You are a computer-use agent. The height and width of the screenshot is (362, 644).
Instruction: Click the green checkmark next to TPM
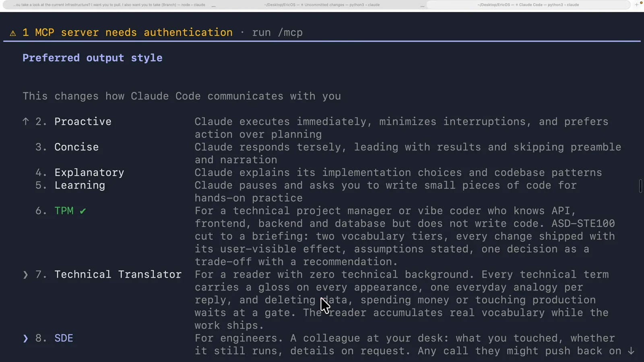click(83, 211)
